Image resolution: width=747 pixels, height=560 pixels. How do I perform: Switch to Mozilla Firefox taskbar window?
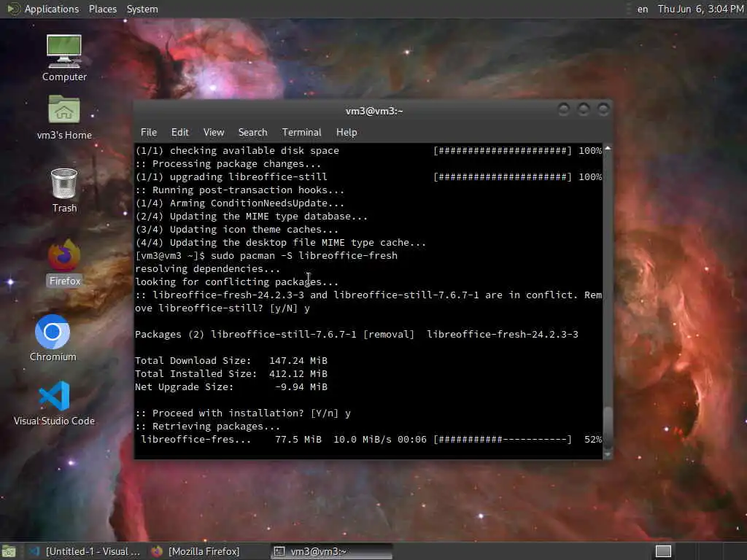[x=196, y=551]
